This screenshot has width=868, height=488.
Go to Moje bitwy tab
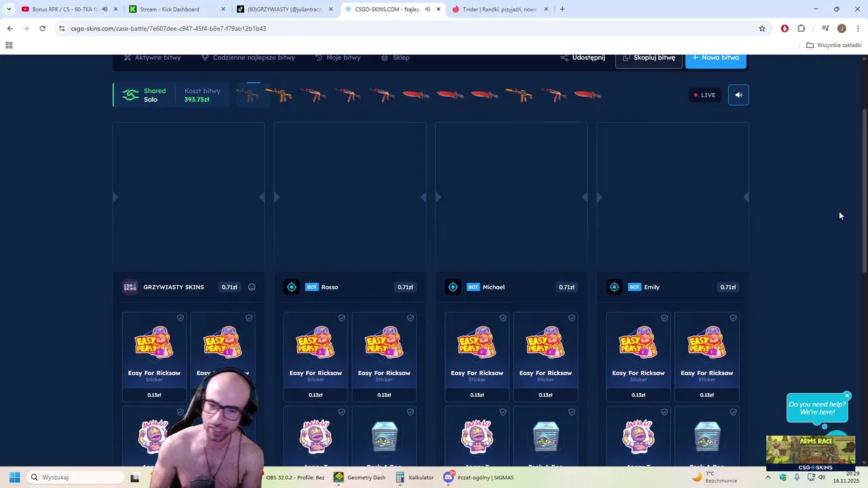338,58
